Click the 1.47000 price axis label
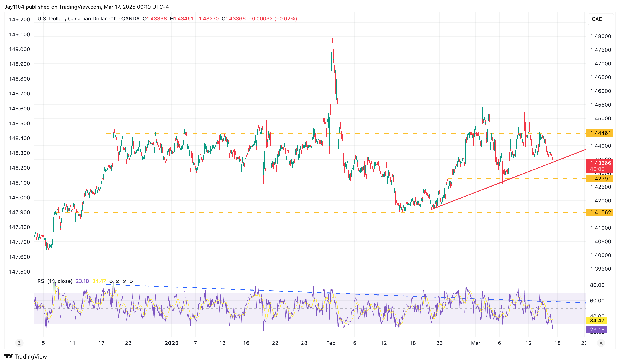620x364 pixels. (x=601, y=64)
